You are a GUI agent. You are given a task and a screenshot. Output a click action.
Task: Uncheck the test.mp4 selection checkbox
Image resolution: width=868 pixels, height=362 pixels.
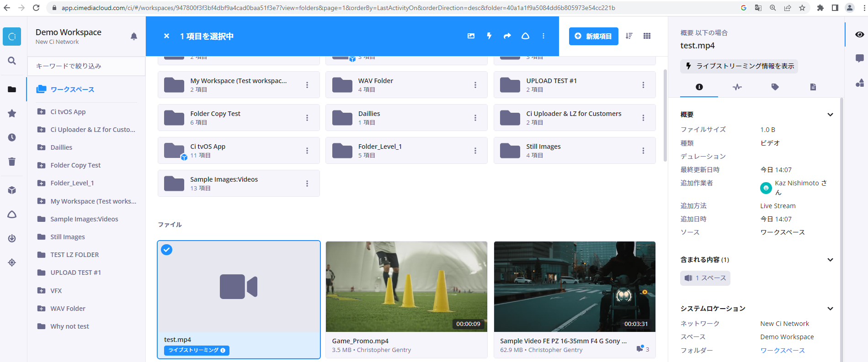tap(167, 250)
